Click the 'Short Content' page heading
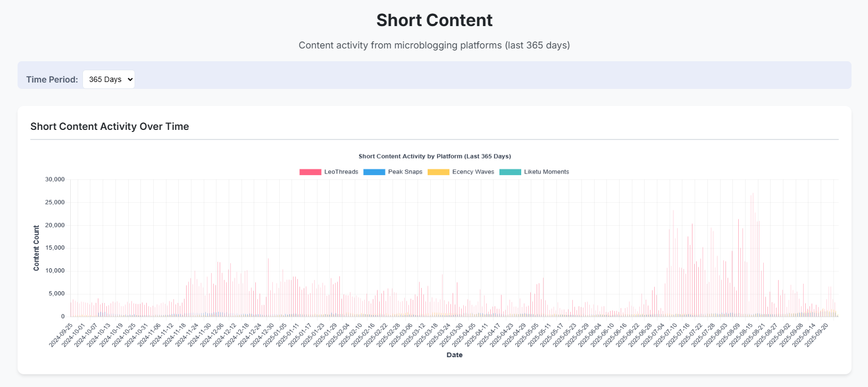Viewport: 868px width, 387px height. 434,20
